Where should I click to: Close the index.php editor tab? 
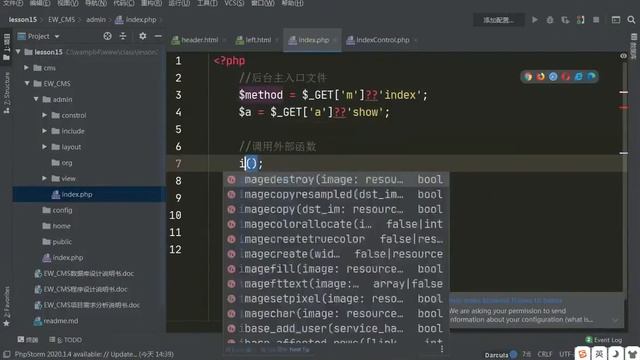[335, 40]
